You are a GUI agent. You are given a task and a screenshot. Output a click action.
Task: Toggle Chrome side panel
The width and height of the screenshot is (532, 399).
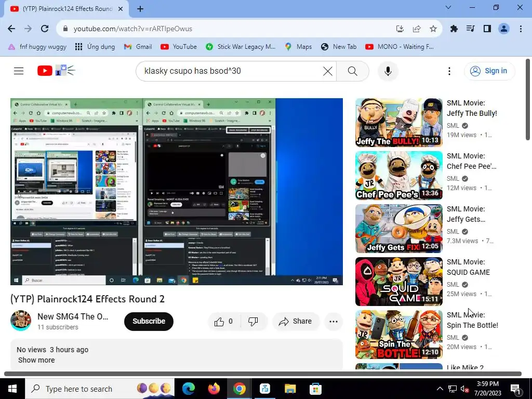[x=487, y=29]
